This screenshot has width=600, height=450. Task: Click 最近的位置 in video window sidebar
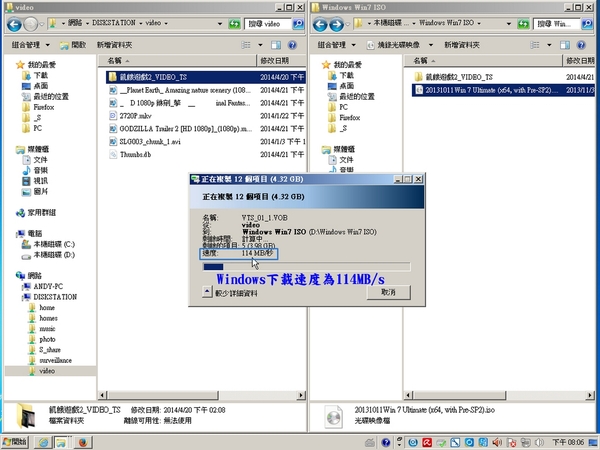pyautogui.click(x=46, y=96)
